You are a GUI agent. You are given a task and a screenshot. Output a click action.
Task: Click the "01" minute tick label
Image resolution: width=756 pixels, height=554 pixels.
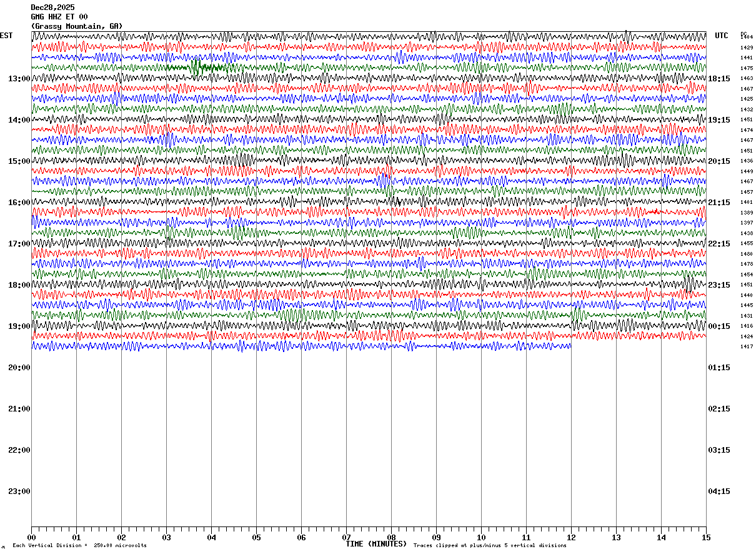[76, 537]
